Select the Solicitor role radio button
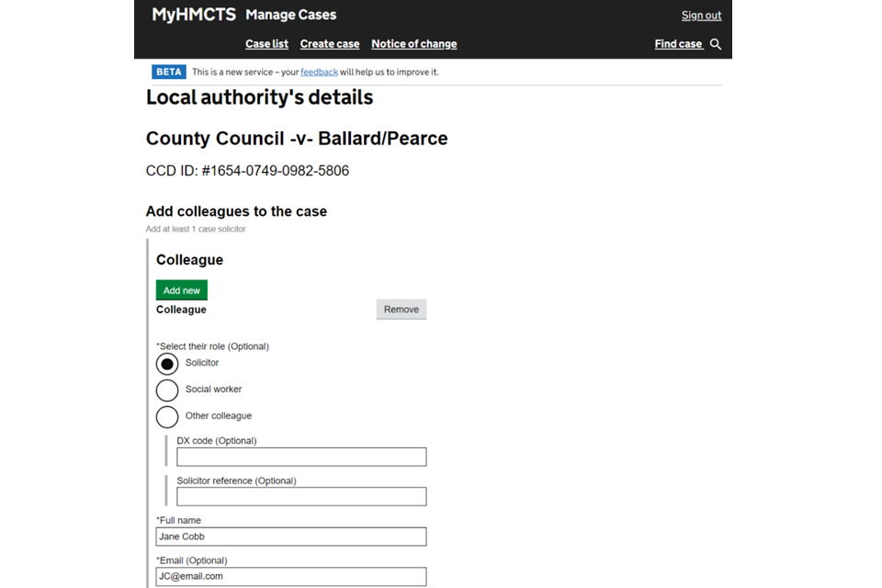Screen dimensions: 882x588 click(x=167, y=364)
